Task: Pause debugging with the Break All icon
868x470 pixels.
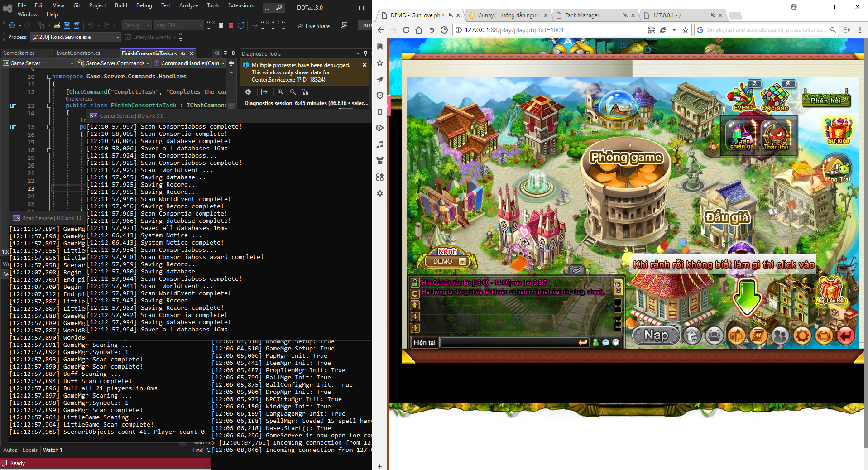Action: [221, 26]
